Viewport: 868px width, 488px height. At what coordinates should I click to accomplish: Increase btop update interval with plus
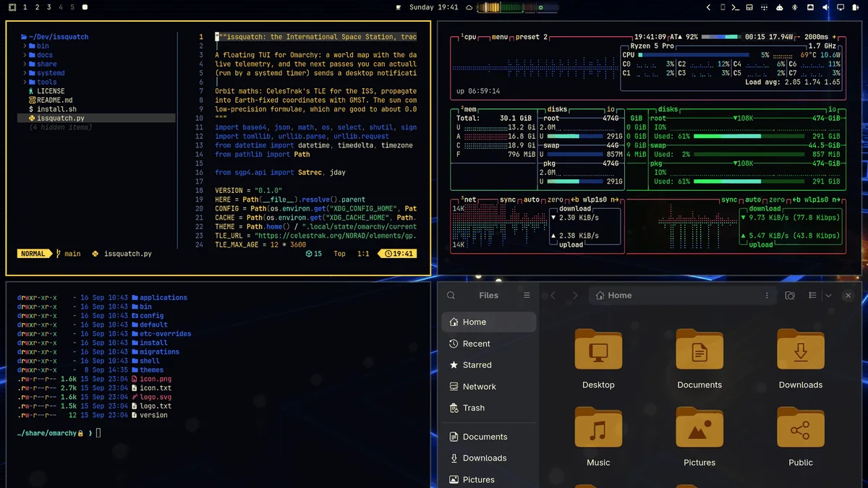pyautogui.click(x=834, y=37)
